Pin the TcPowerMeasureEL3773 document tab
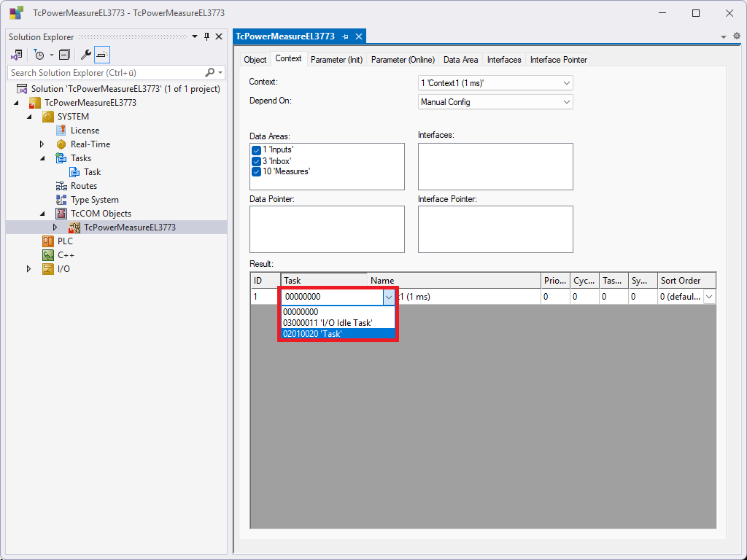The width and height of the screenshot is (747, 560). [345, 36]
